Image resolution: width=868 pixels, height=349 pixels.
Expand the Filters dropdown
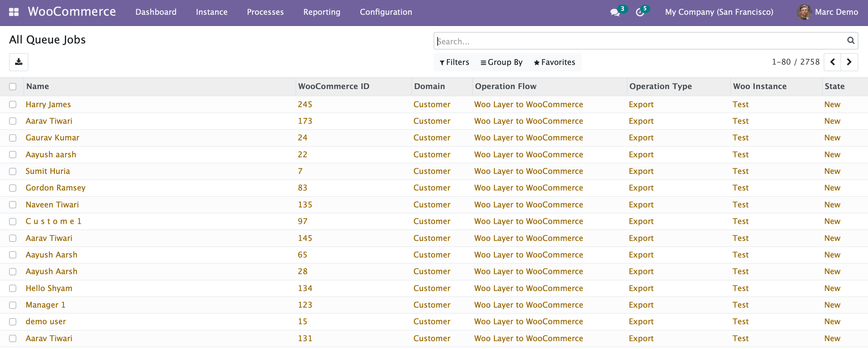[x=454, y=62]
